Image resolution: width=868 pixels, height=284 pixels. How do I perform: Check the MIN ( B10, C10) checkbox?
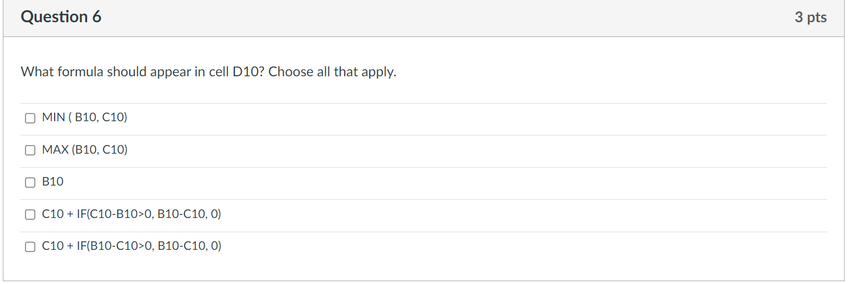pyautogui.click(x=30, y=118)
